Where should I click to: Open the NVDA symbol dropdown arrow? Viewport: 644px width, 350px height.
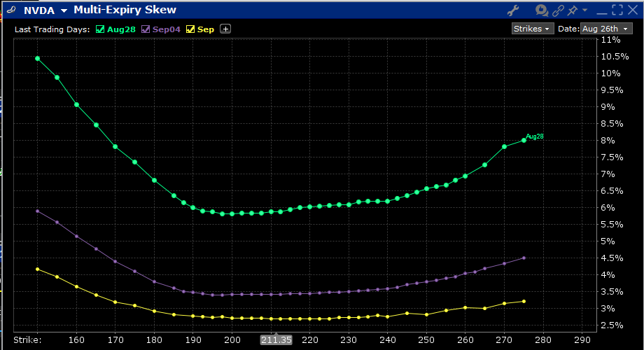tap(64, 10)
